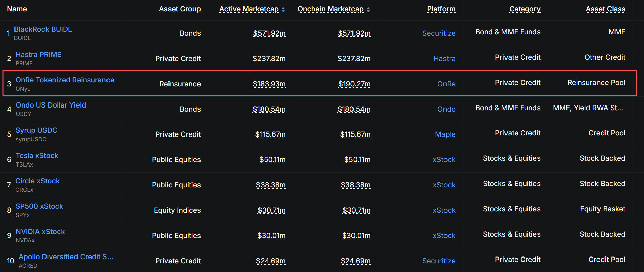
Task: Click the Category column header
Action: tap(525, 9)
